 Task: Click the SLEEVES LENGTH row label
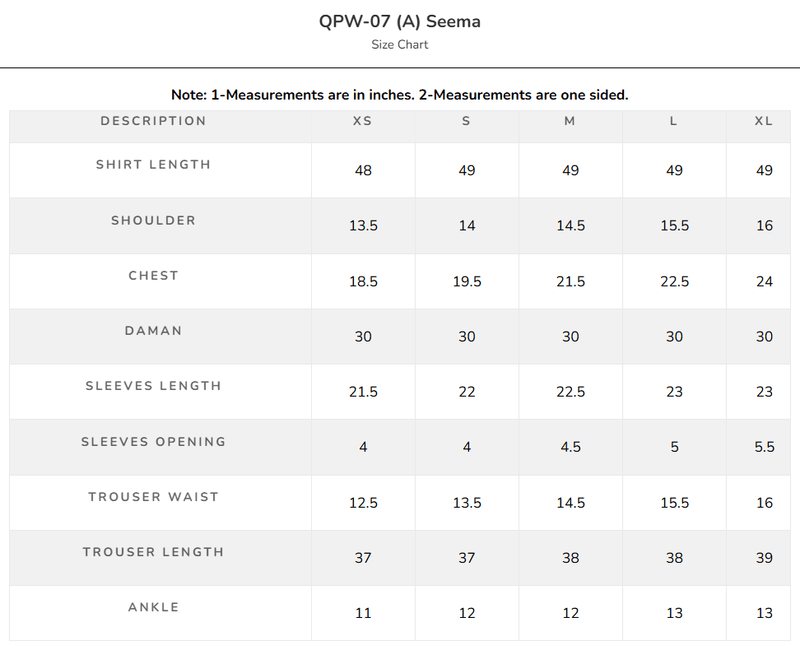pyautogui.click(x=154, y=386)
